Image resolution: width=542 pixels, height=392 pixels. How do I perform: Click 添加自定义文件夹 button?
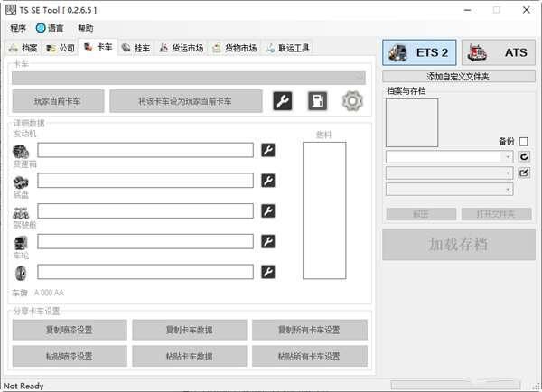tap(458, 77)
